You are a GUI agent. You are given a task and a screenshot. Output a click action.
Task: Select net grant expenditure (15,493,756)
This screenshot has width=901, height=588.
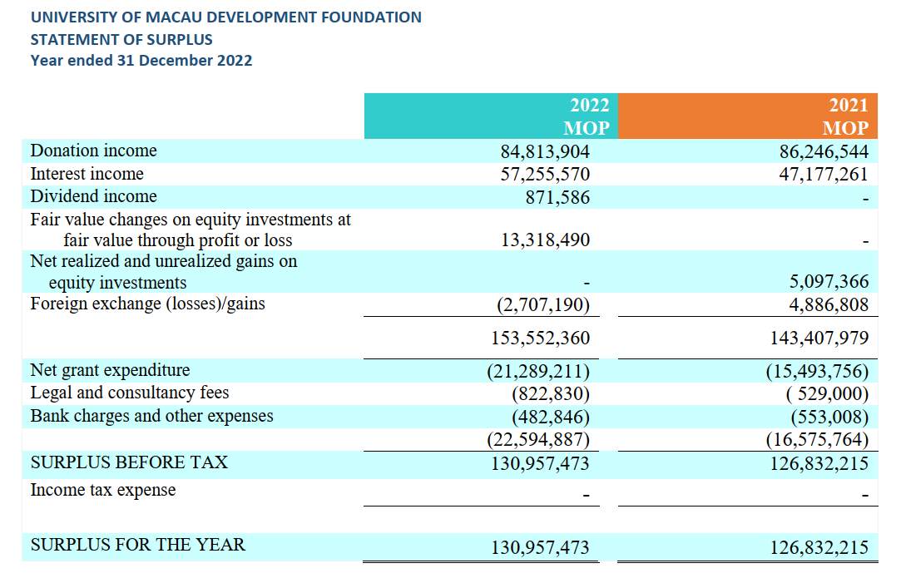[817, 372]
